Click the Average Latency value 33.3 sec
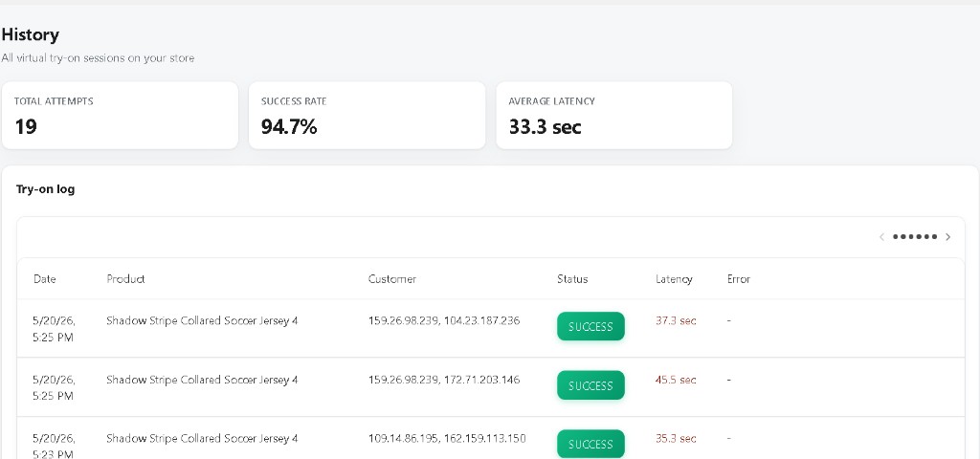The height and width of the screenshot is (459, 980). pyautogui.click(x=545, y=127)
